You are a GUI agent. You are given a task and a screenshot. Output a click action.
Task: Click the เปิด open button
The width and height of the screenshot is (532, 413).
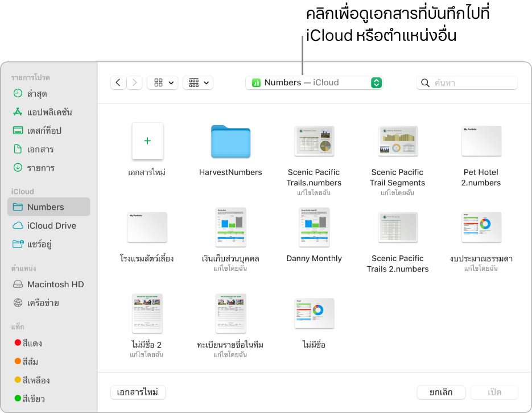(494, 393)
